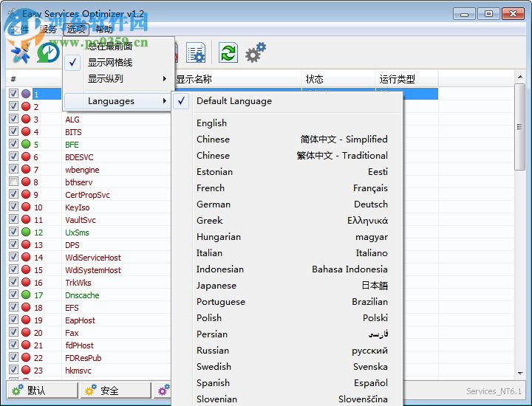Click the green clock restore icon

point(48,53)
